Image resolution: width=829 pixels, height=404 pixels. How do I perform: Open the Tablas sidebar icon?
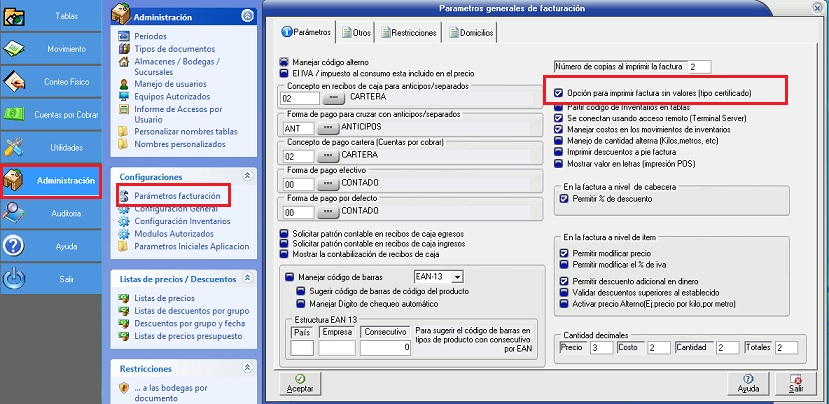click(17, 16)
